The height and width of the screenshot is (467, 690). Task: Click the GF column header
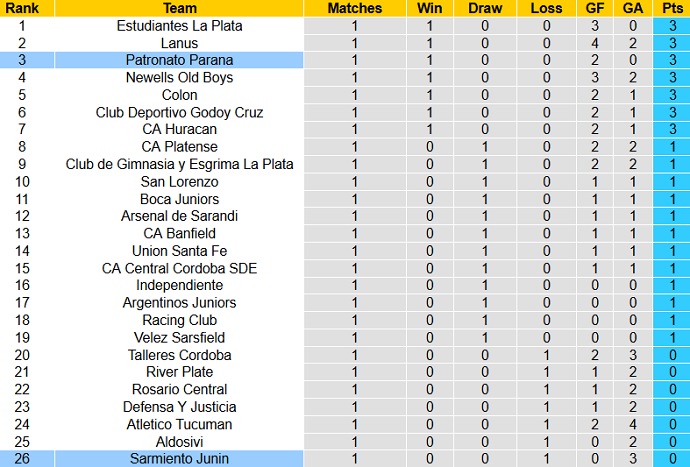pyautogui.click(x=595, y=8)
